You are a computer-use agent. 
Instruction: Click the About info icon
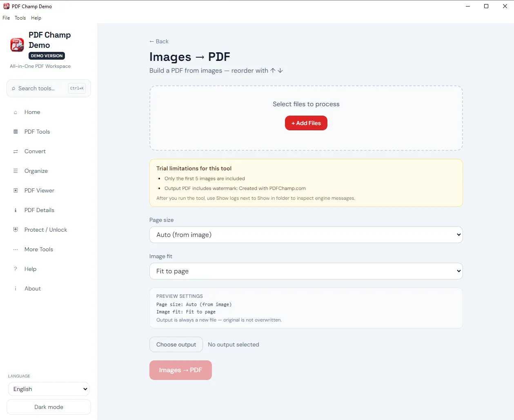pyautogui.click(x=16, y=288)
